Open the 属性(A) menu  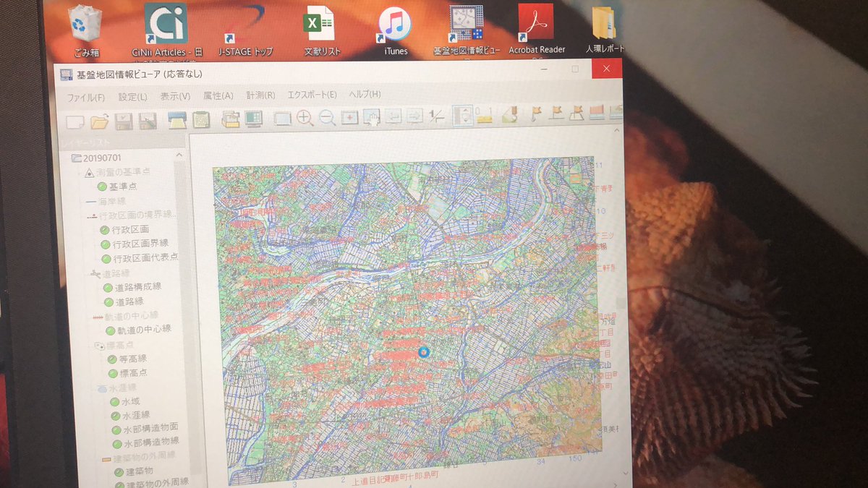click(x=218, y=95)
